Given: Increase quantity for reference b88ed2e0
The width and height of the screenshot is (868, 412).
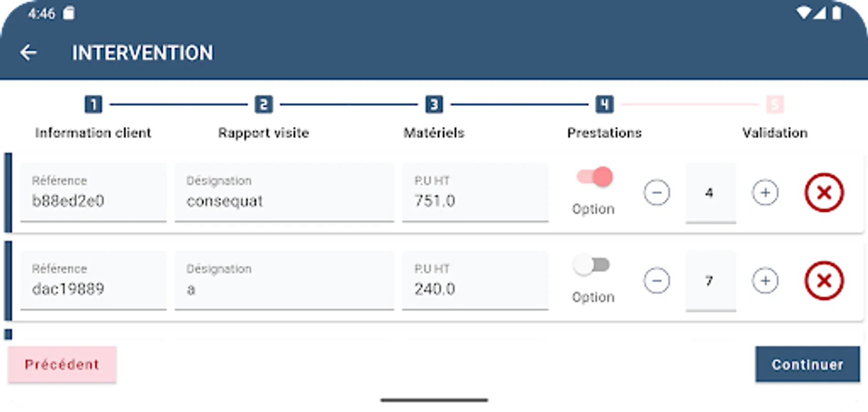Looking at the screenshot, I should 765,193.
